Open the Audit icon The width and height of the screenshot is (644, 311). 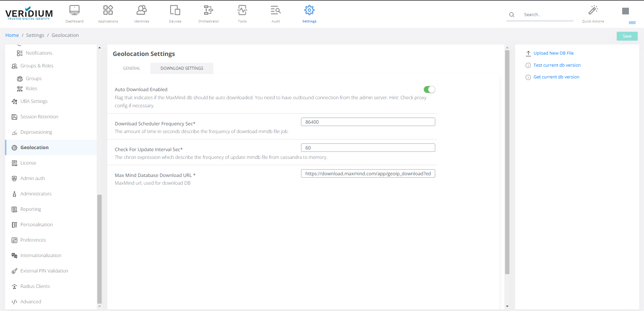pos(276,11)
